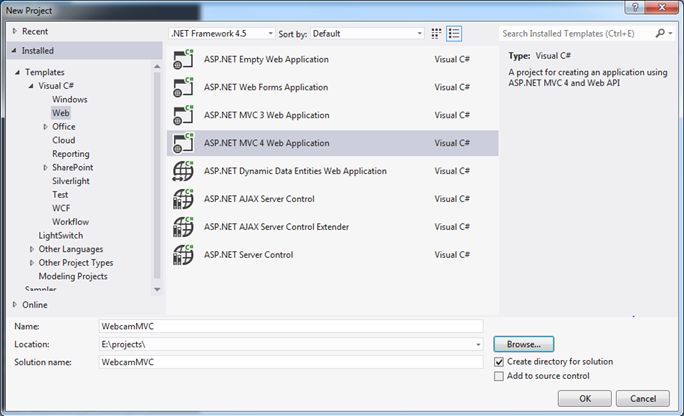Open the Sort by Default dropdown
The image size is (684, 416).
(x=367, y=34)
